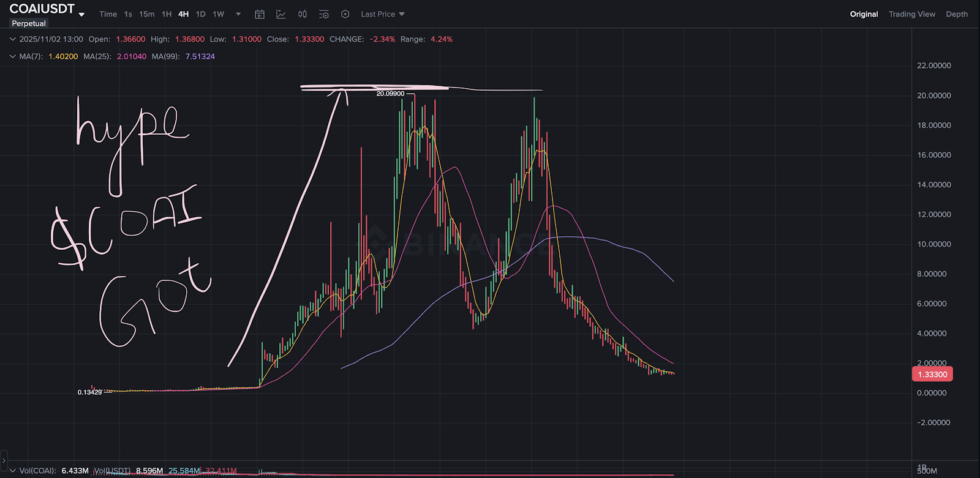
Task: Click the candlestick chart style icon
Action: 303,14
